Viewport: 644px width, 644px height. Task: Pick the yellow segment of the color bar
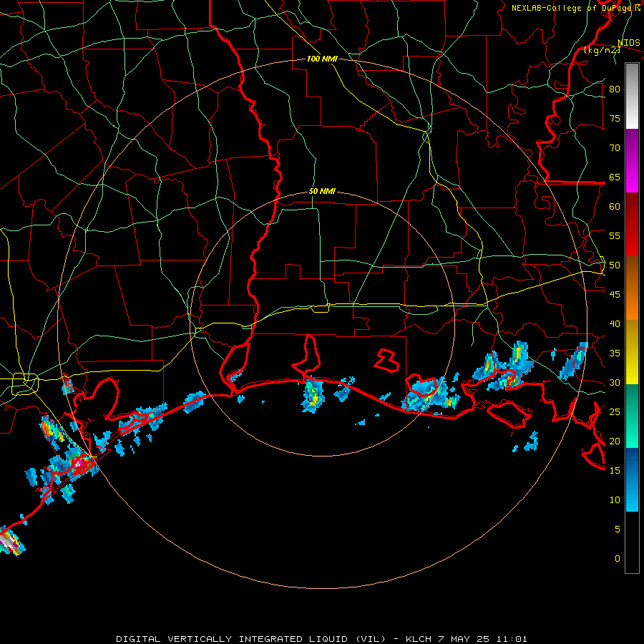[632, 352]
